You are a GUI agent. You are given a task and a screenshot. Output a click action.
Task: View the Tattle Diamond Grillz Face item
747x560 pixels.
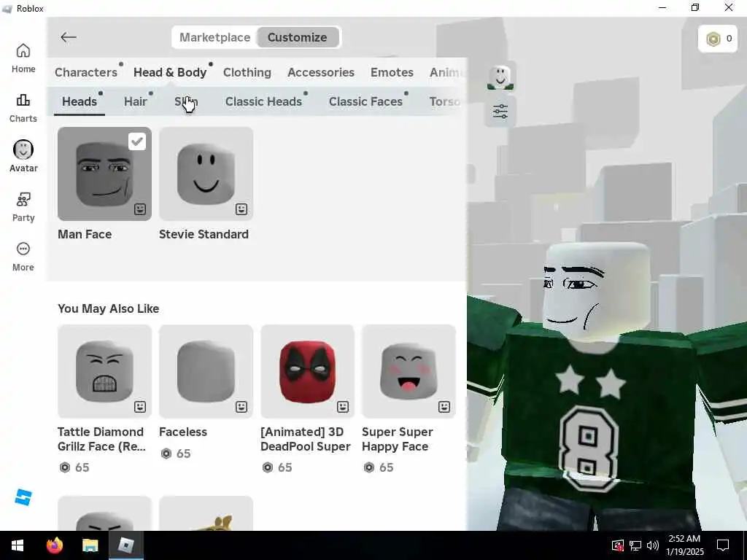click(x=105, y=371)
